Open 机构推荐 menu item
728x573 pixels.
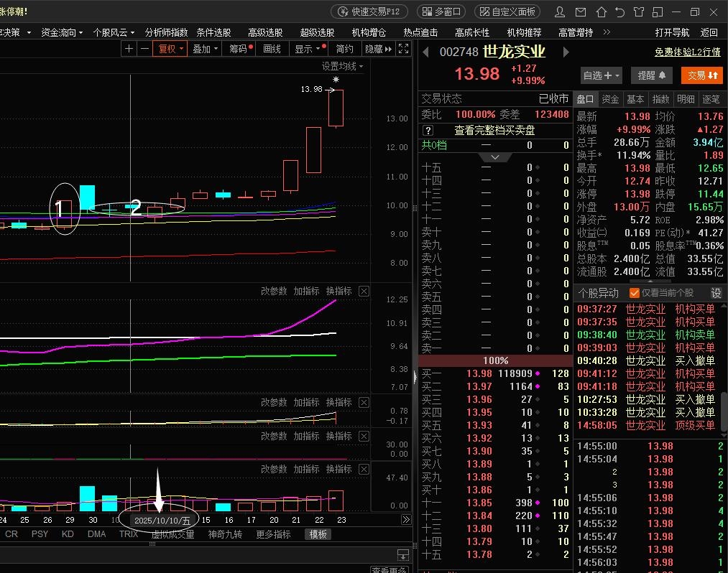[524, 32]
